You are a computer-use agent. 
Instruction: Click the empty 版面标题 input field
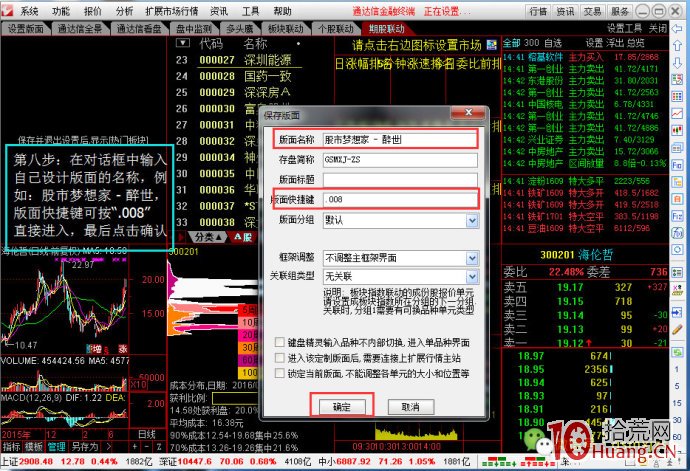(400, 179)
